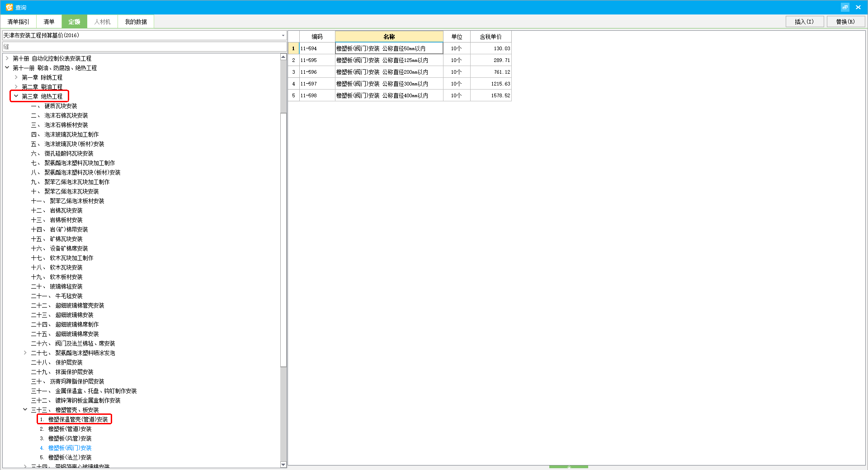Switch to the 清单指引 tab
The image size is (868, 470).
click(18, 22)
